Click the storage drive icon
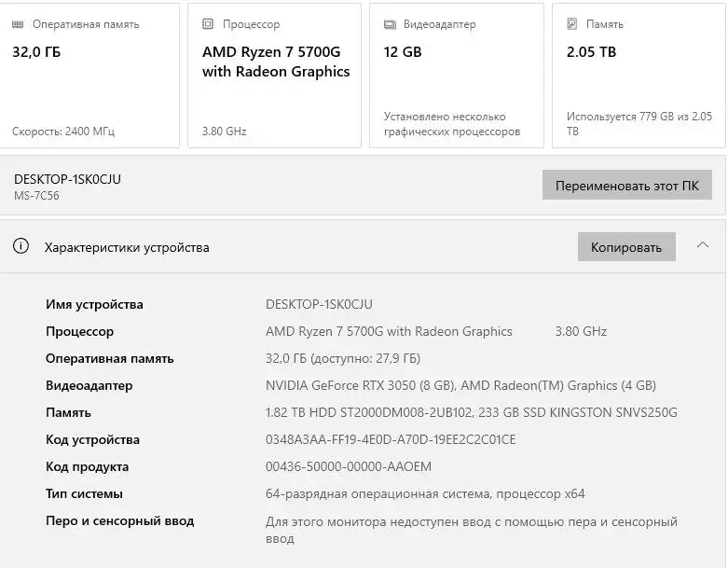728x568 pixels. click(x=572, y=23)
